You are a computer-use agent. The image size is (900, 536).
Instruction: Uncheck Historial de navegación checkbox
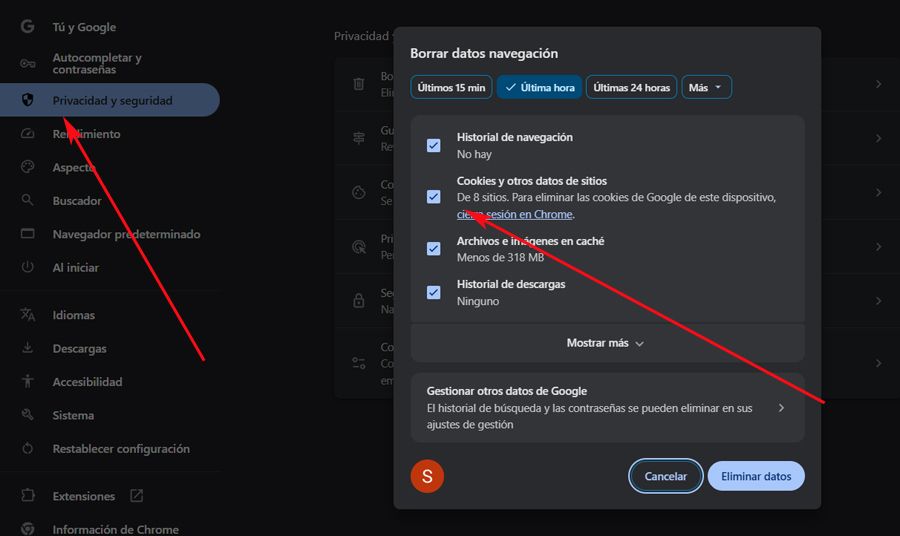[433, 145]
